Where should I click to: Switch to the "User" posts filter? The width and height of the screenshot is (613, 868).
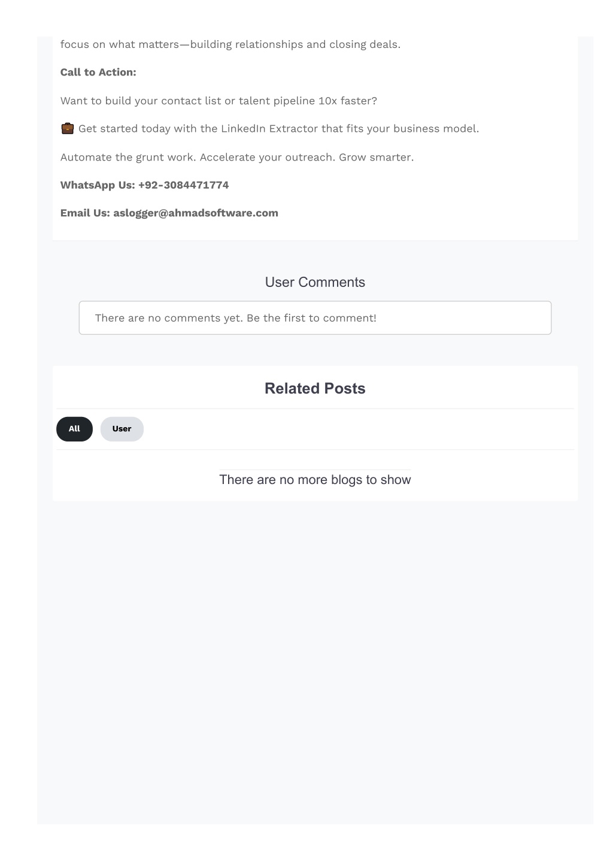click(x=122, y=429)
